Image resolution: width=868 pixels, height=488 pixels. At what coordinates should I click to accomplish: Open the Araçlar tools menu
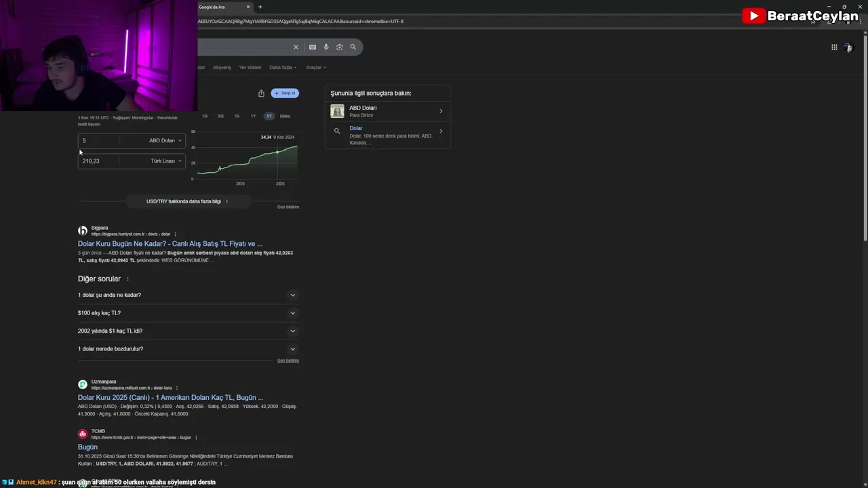click(x=316, y=67)
